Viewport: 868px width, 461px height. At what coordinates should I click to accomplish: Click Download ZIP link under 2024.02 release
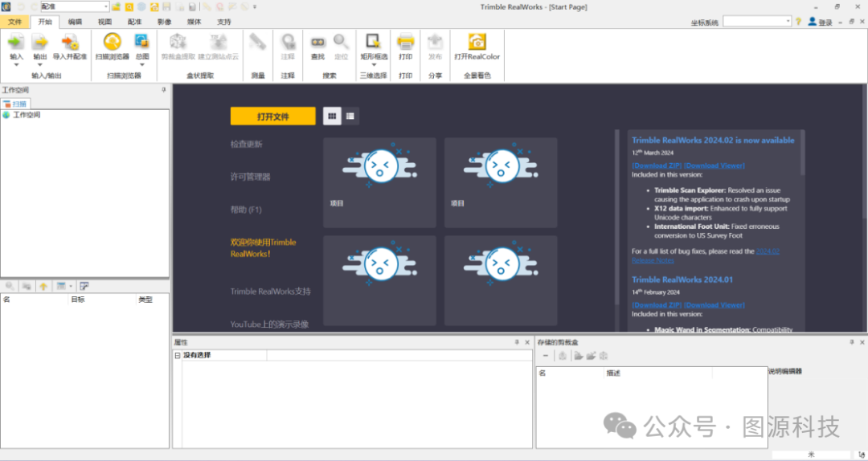pyautogui.click(x=657, y=165)
